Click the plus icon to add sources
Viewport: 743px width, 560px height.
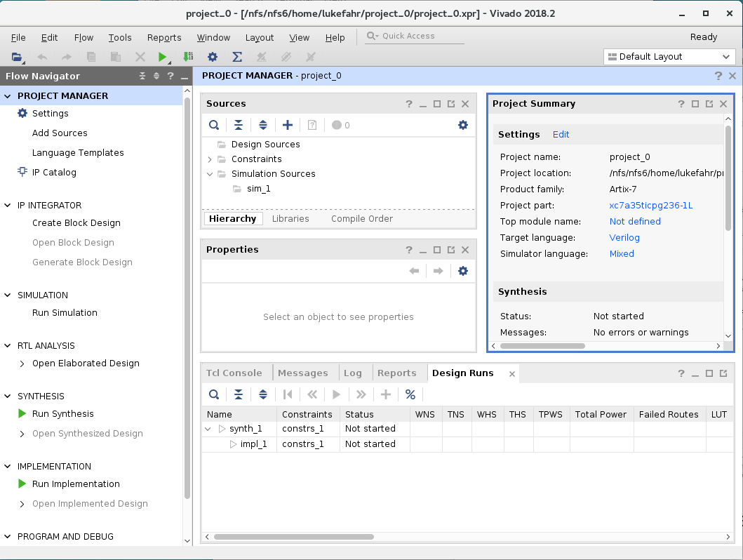click(288, 125)
